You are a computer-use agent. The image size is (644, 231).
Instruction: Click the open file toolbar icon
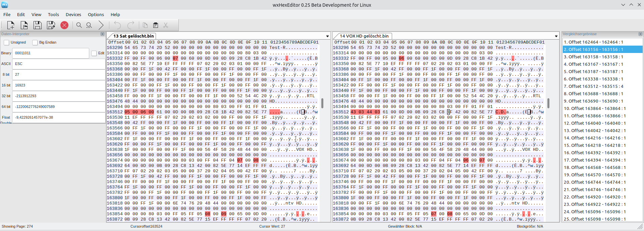[x=24, y=25]
